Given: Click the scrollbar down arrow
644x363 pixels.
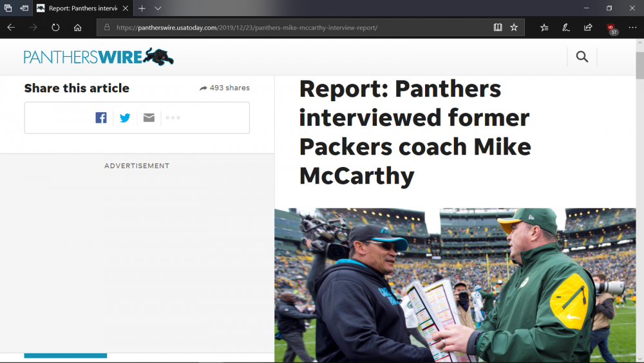Looking at the screenshot, I should pyautogui.click(x=640, y=359).
